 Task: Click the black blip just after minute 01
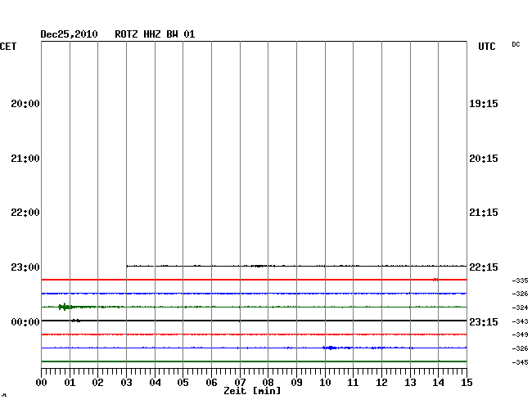tap(76, 321)
